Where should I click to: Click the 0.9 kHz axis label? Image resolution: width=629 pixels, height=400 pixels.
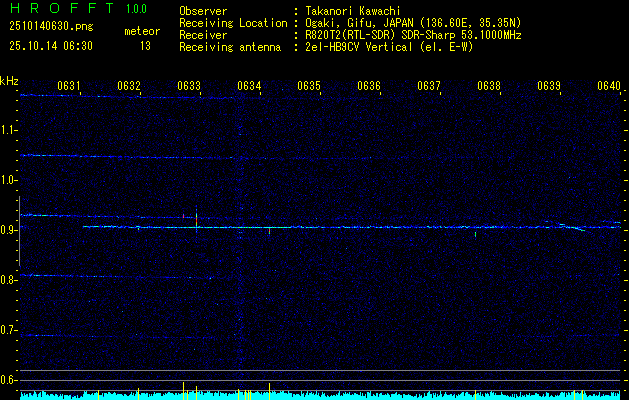7,230
